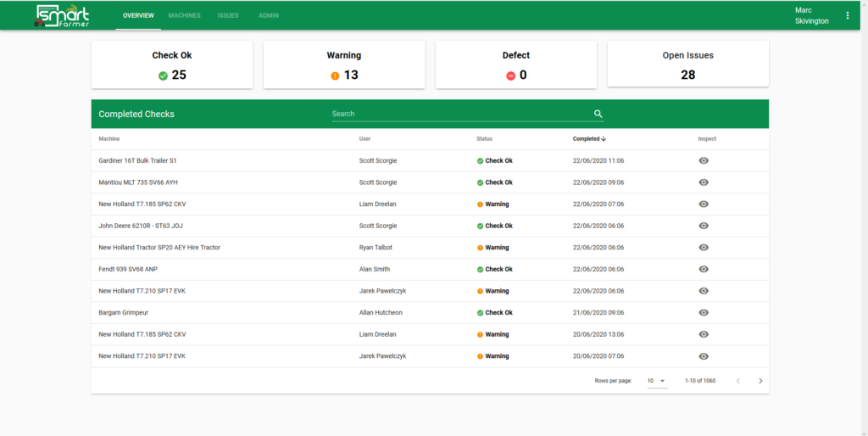Click Check Ok status icon for John Deere 6210R

[x=480, y=226]
